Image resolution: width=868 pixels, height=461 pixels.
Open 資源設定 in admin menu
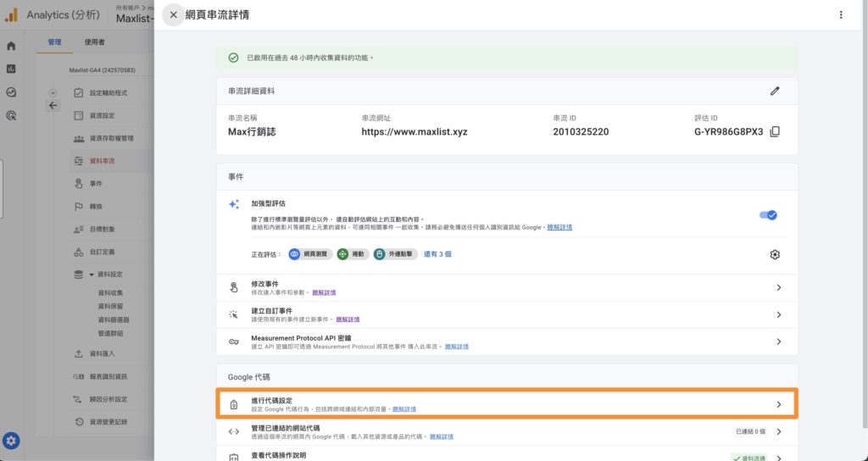point(103,115)
